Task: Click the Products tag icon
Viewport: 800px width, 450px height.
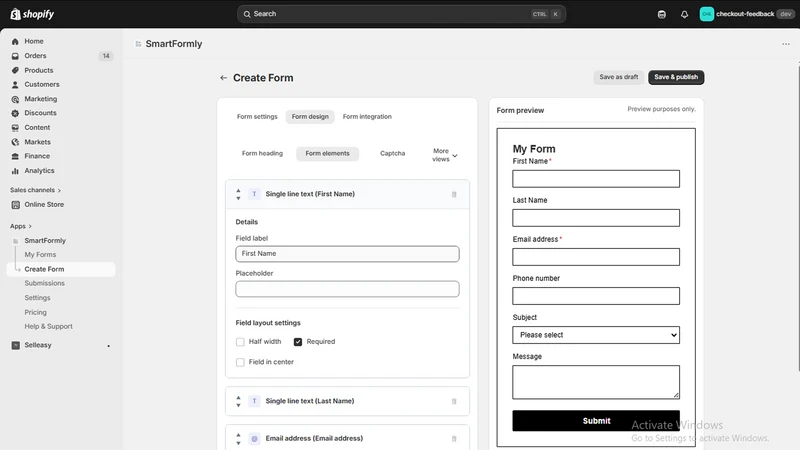Action: click(x=15, y=70)
